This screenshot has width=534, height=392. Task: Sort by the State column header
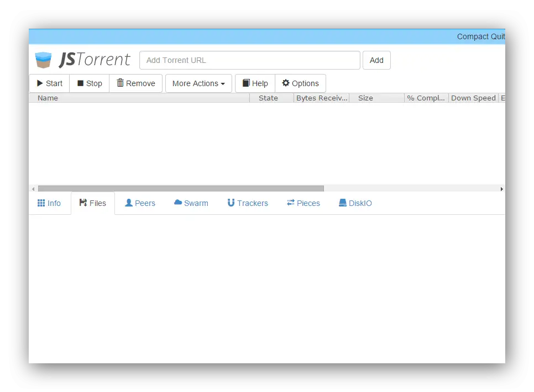pyautogui.click(x=272, y=98)
